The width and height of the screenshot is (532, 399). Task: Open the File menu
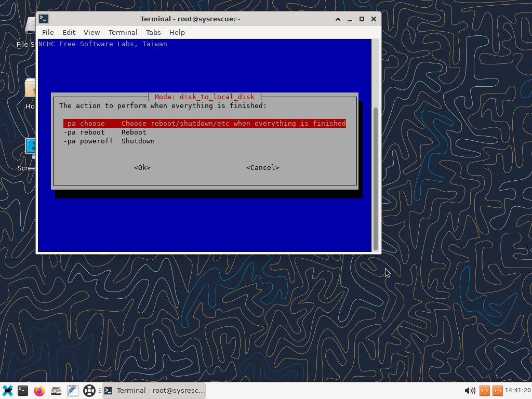[48, 32]
